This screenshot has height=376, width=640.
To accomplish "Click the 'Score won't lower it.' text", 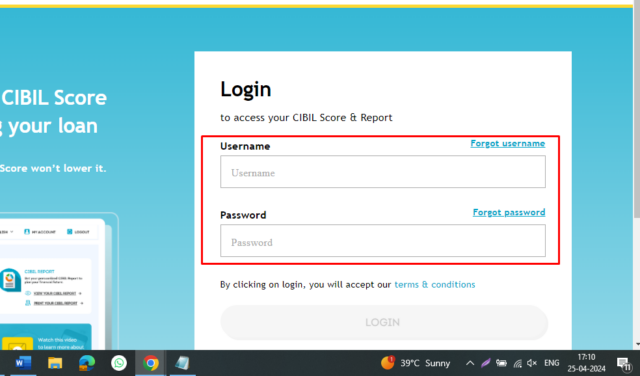I will coord(53,168).
